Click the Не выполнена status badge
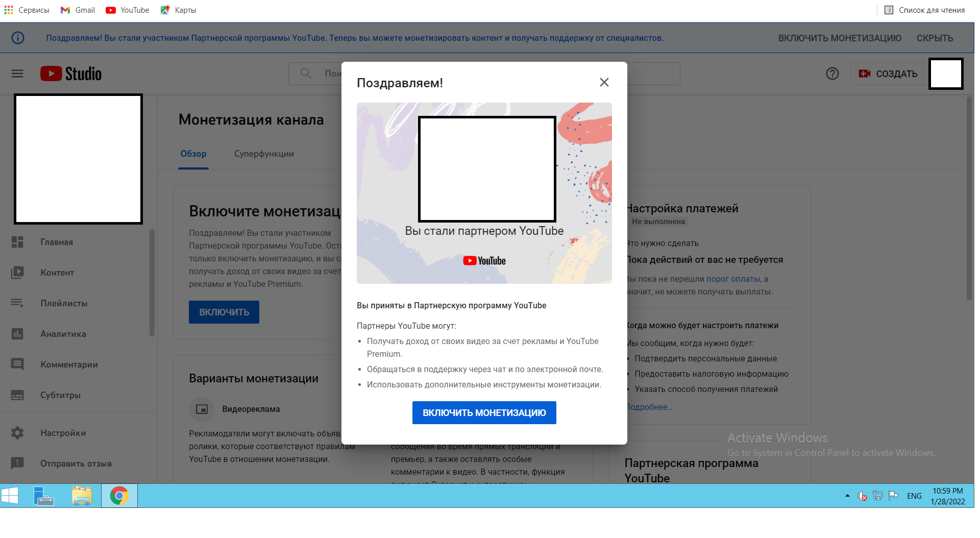 pyautogui.click(x=658, y=222)
